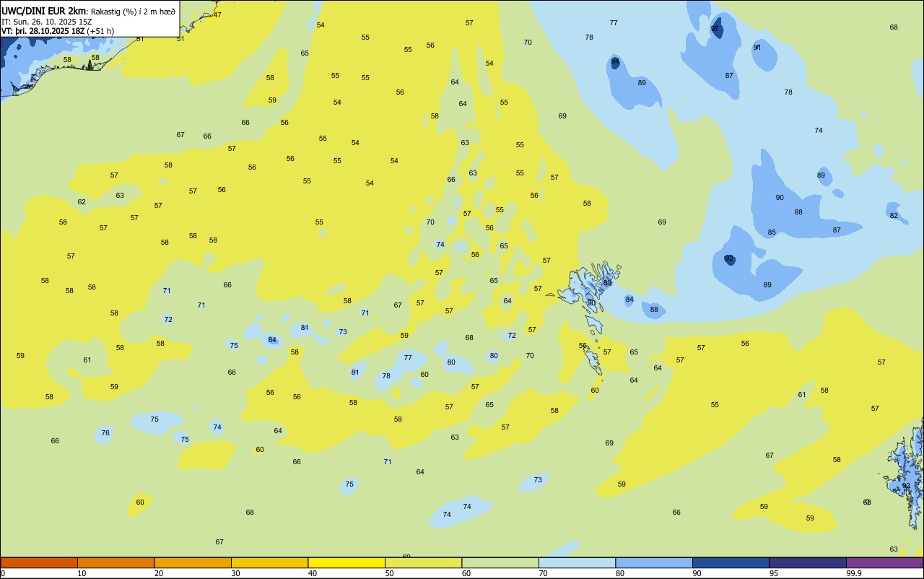Image resolution: width=924 pixels, height=579 pixels.
Task: Click the legend tick label '99.9'
Action: tap(854, 573)
